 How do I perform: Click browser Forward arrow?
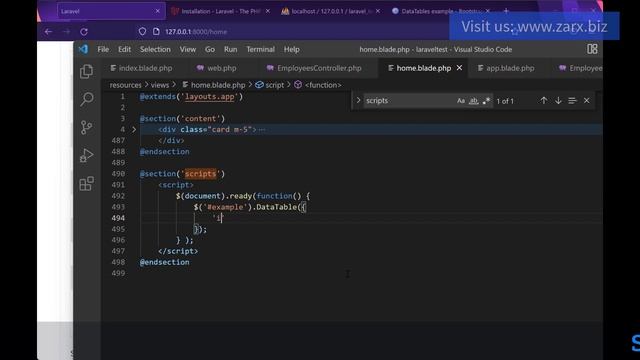pyautogui.click(x=66, y=31)
